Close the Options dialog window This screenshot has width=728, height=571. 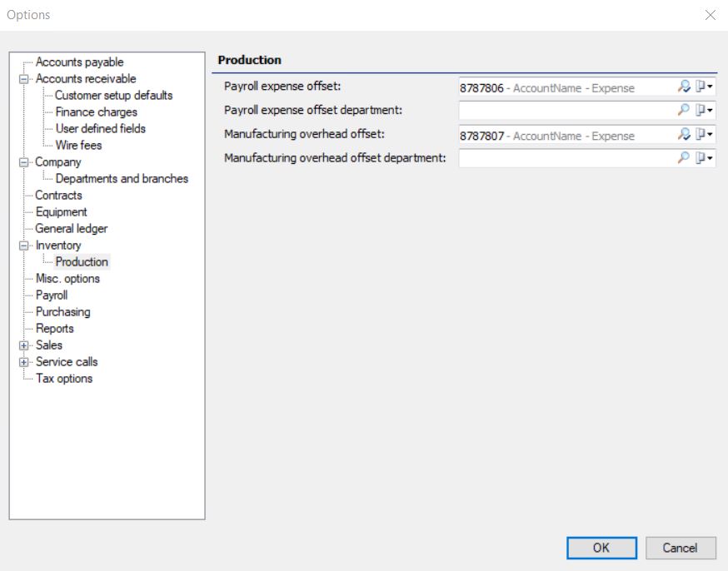(x=710, y=15)
